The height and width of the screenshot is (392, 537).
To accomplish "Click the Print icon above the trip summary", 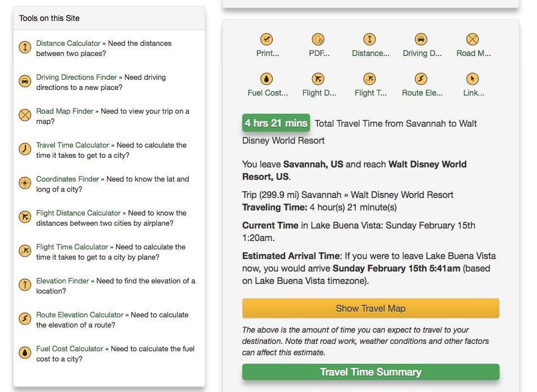I will pyautogui.click(x=267, y=40).
